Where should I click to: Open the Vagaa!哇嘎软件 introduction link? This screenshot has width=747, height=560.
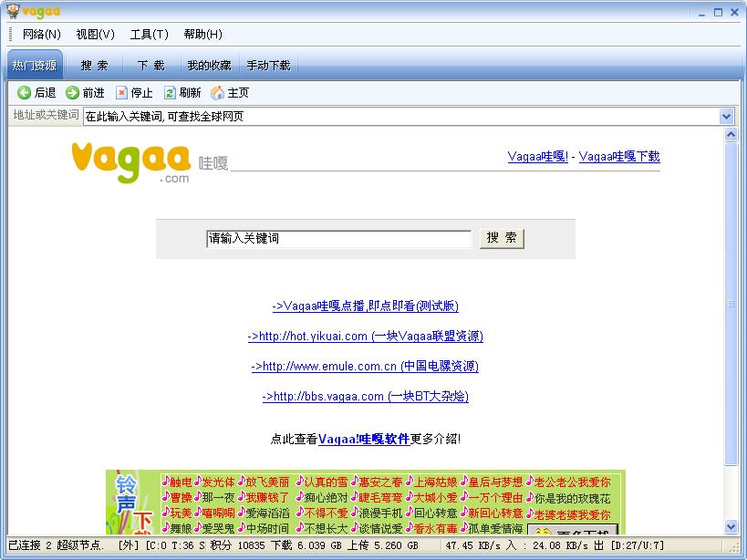[364, 439]
